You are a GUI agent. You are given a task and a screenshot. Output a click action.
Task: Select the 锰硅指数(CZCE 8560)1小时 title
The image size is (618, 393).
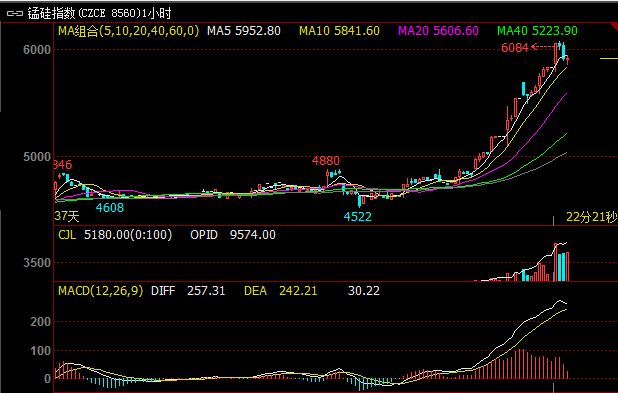[x=99, y=14]
